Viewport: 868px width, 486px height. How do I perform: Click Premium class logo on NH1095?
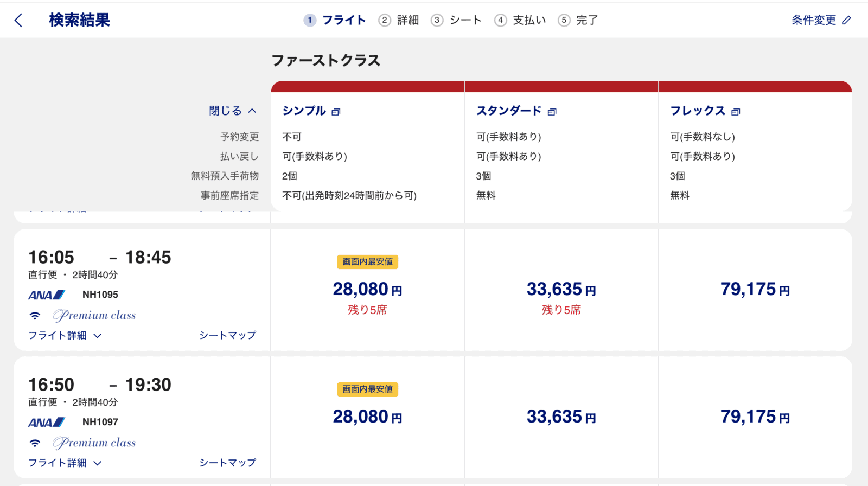94,316
